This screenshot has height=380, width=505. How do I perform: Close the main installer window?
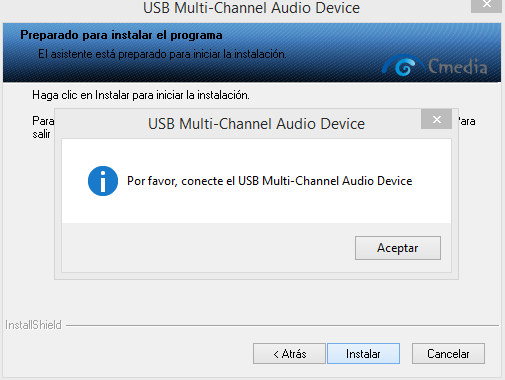coord(486,5)
